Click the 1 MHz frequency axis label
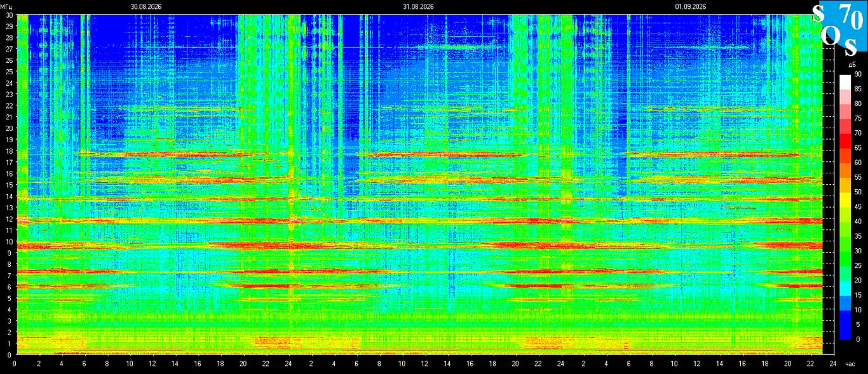Screen dimensions: 868x374 coord(11,344)
